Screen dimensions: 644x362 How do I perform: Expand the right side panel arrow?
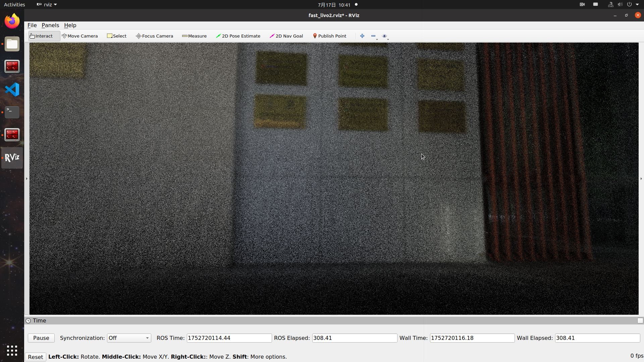(641, 179)
